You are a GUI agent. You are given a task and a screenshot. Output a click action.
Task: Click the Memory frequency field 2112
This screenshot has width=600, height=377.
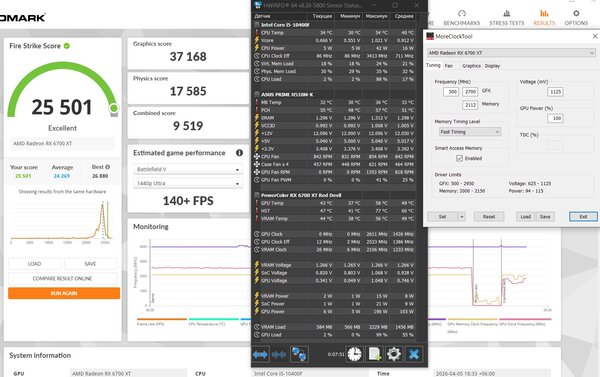tap(470, 105)
